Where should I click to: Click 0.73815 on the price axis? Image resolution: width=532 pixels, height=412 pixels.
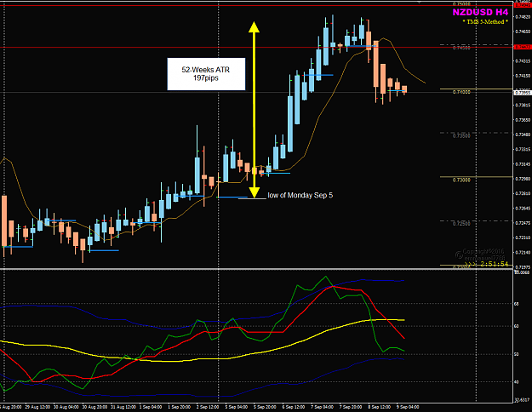(x=523, y=106)
